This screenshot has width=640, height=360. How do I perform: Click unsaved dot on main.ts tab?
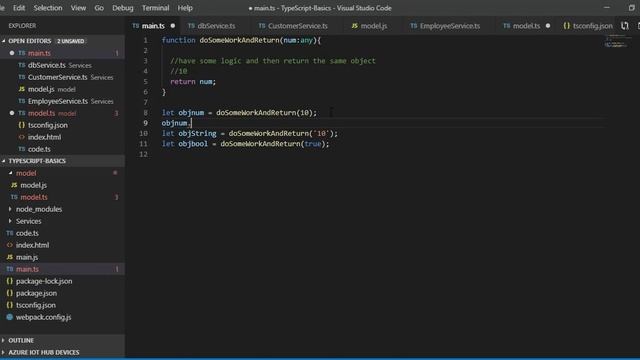pos(173,26)
